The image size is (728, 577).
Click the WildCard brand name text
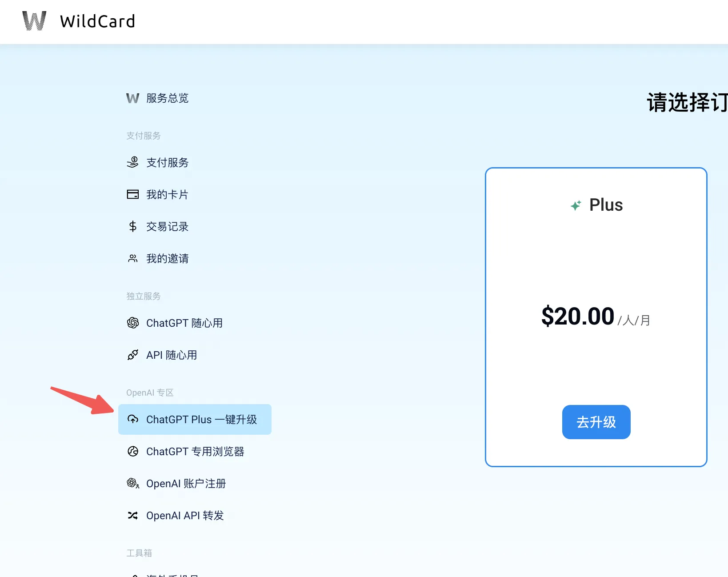(x=97, y=21)
